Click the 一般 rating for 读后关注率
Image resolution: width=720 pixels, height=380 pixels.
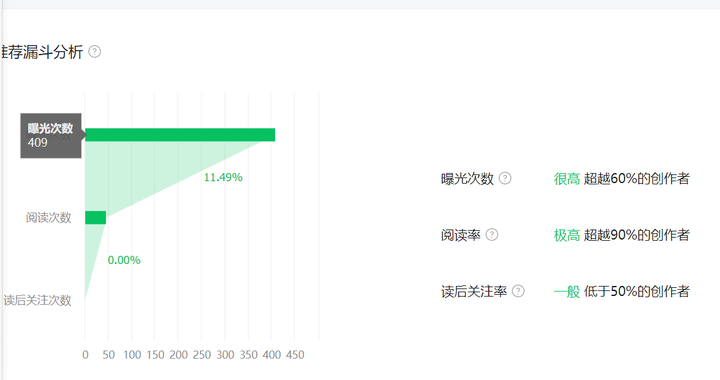(x=567, y=291)
